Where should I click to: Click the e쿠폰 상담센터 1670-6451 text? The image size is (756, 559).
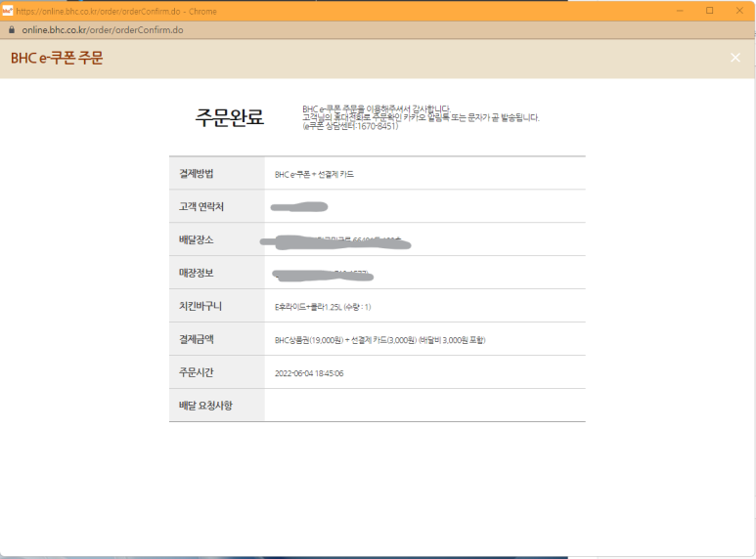350,126
